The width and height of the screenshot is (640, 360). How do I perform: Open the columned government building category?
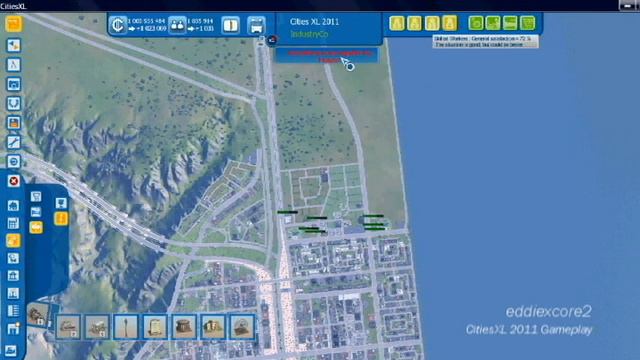(13, 276)
